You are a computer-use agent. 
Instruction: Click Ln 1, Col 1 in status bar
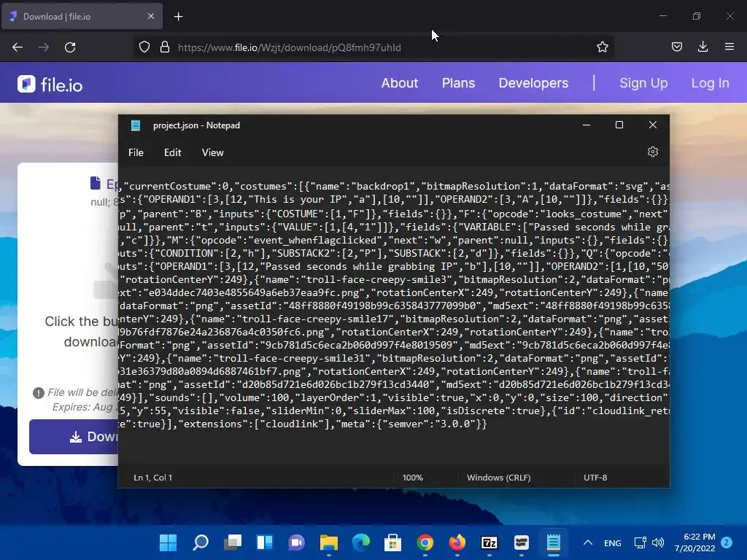click(152, 477)
